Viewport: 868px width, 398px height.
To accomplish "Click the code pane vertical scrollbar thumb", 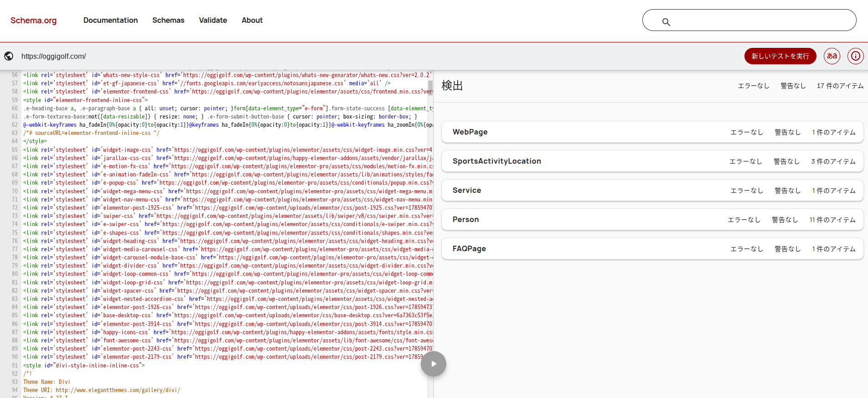I will pos(430,88).
